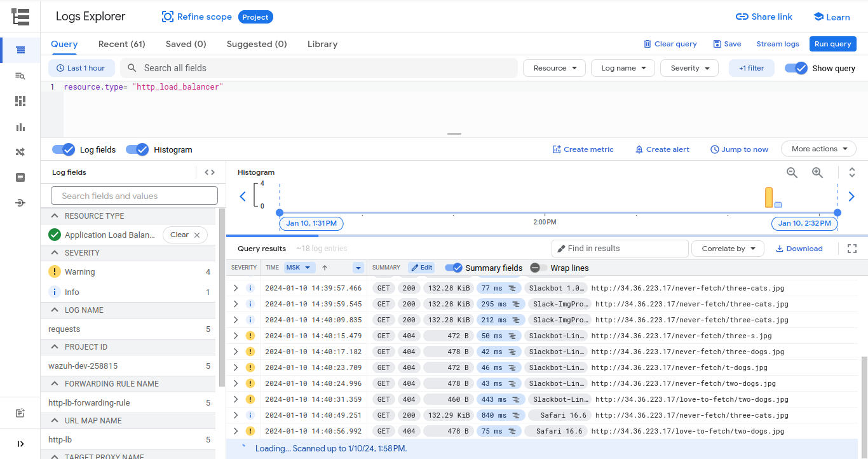
Task: Open the Log Router shuffle icon
Action: pos(20,152)
